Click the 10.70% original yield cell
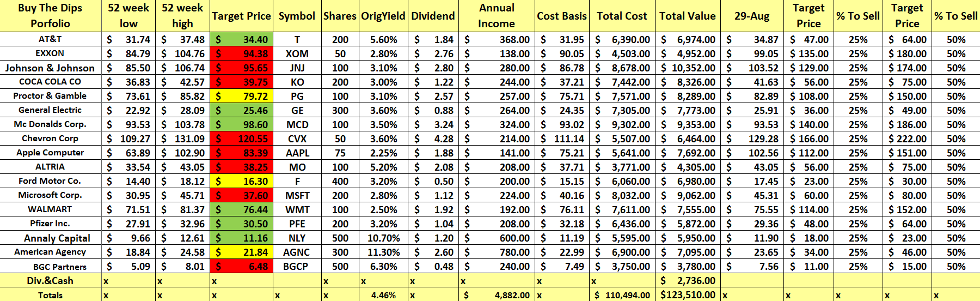This screenshot has width=980, height=301. pyautogui.click(x=383, y=238)
